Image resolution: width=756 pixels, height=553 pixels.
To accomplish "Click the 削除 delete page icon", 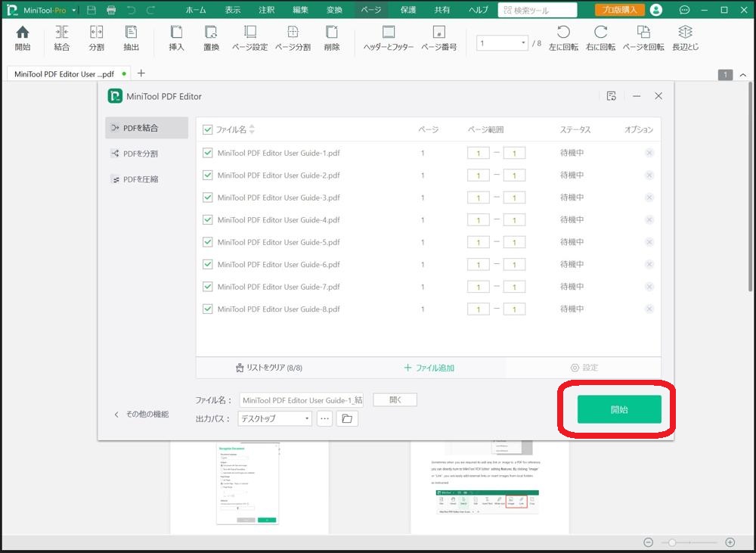I will coord(332,38).
